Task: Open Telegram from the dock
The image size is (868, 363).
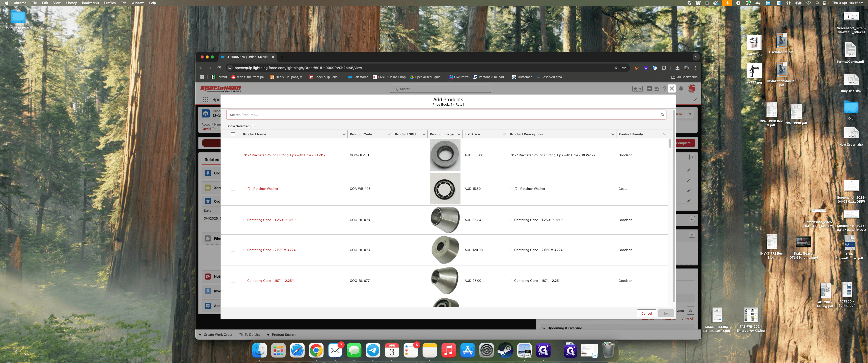Action: tap(373, 351)
